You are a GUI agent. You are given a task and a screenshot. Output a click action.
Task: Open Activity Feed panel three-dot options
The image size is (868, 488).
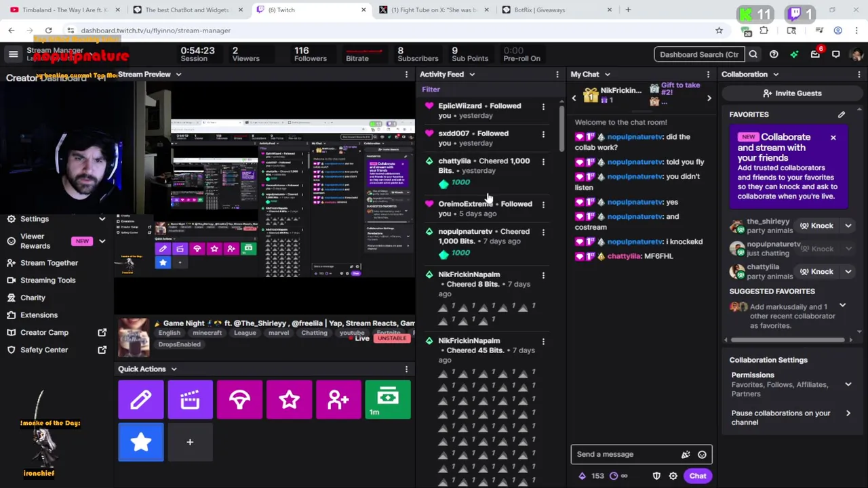tap(557, 75)
